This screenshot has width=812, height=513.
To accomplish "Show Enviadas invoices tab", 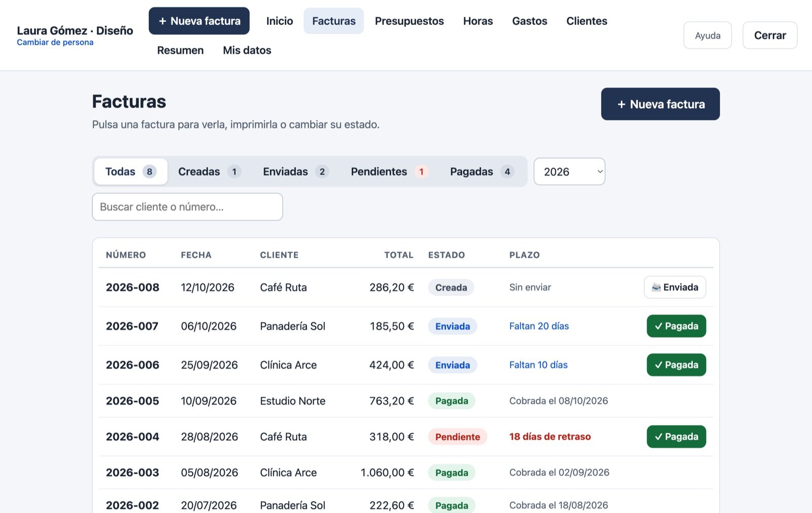I will tap(295, 172).
